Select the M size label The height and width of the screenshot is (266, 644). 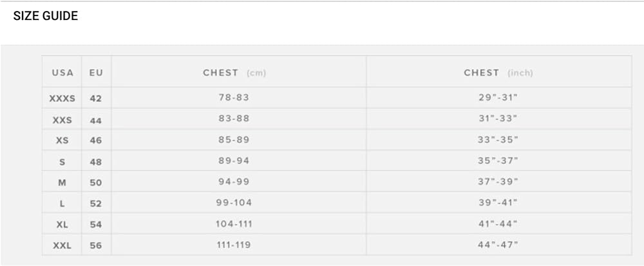coord(62,183)
